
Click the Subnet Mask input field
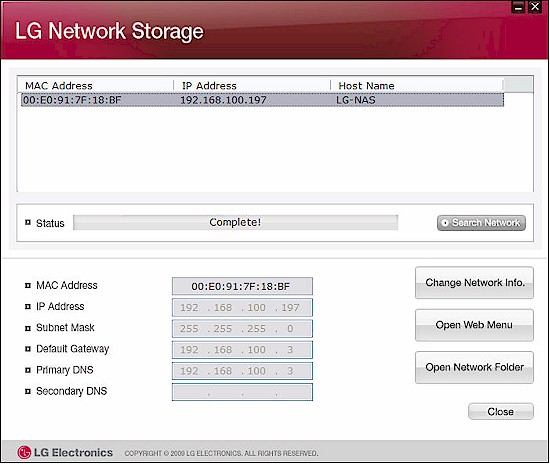pos(242,329)
